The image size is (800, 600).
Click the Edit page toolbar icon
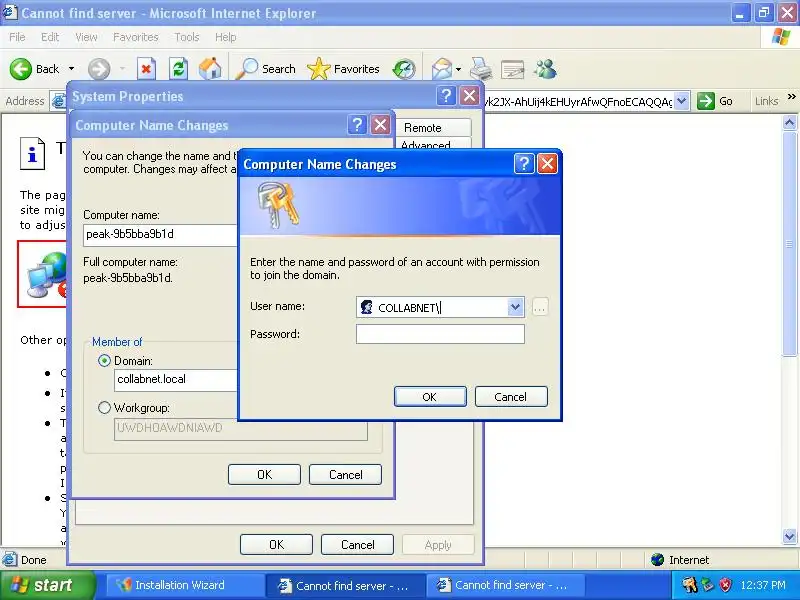[512, 69]
